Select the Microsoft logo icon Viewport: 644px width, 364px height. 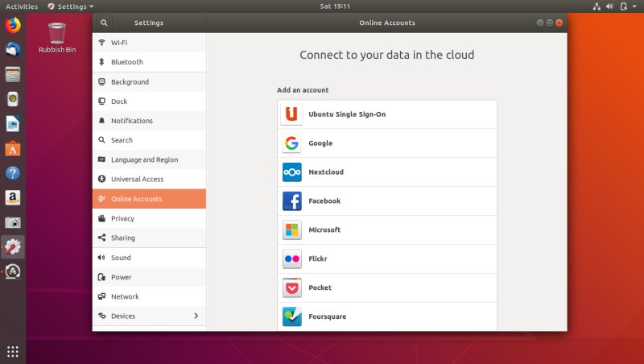tap(291, 230)
